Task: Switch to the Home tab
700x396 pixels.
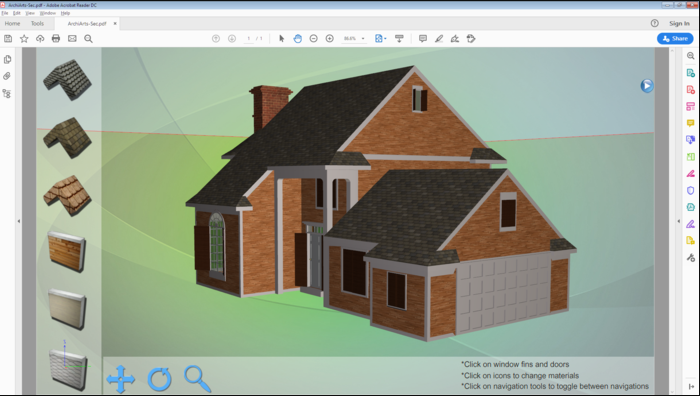Action: (12, 23)
